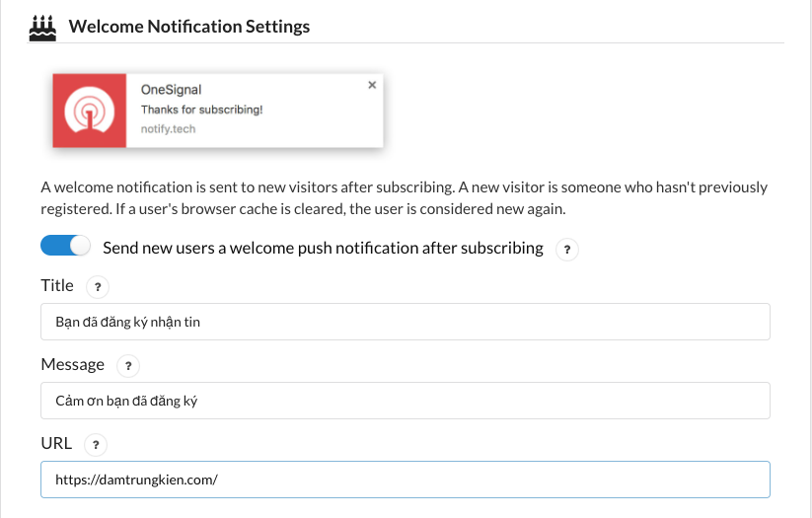Screen dimensions: 812x518
Task: Toggle off welcome push notification switch
Action: [x=66, y=246]
